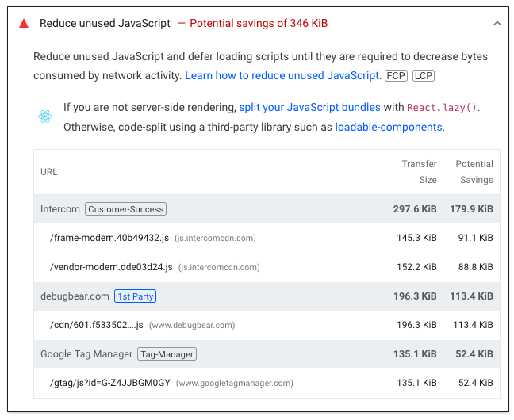Click the bold 196.3 KiB debugbear.com total
This screenshot has width=514, height=420.
(415, 296)
